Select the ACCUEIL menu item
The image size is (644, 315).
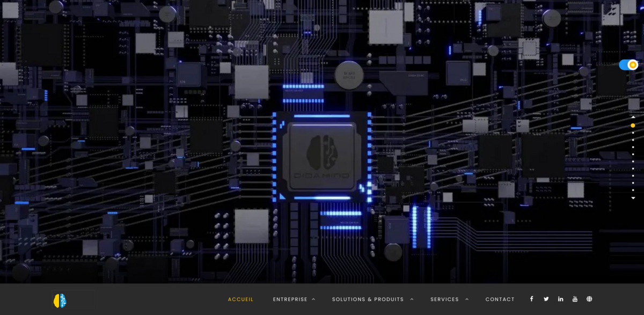240,299
